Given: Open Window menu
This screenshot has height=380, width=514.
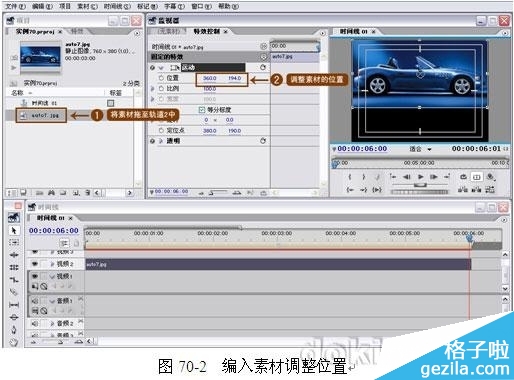Looking at the screenshot, I should point(201,6).
